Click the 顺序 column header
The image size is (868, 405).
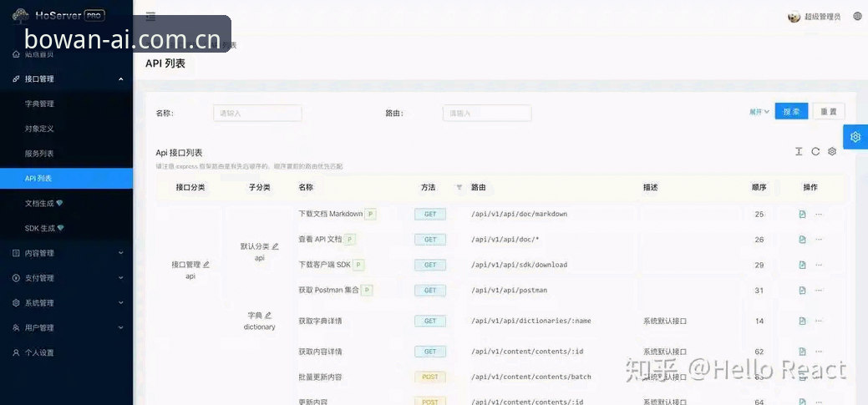759,188
